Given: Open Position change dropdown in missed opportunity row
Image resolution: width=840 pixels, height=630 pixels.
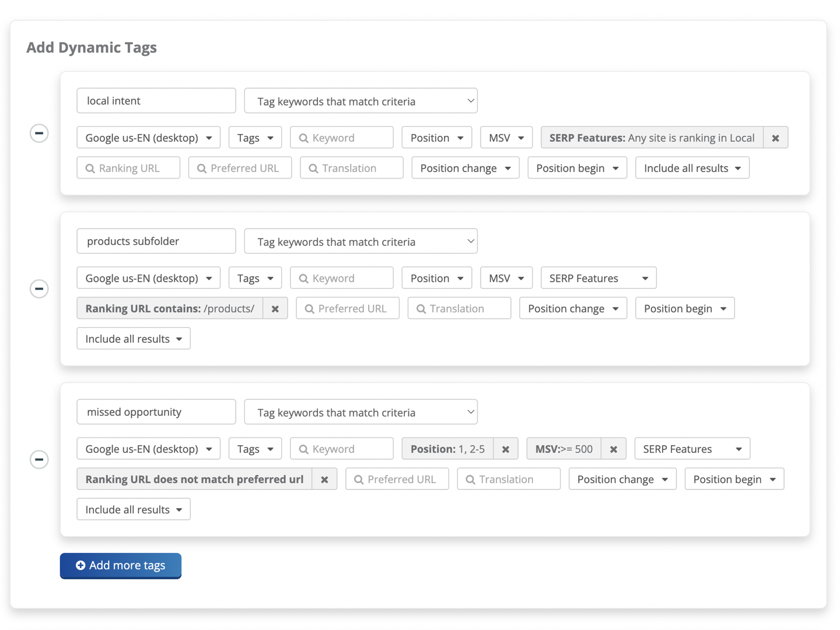Looking at the screenshot, I should tap(622, 480).
